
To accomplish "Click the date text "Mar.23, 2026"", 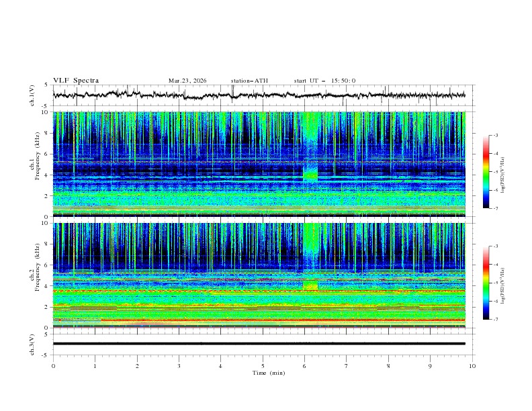I will pos(187,81).
